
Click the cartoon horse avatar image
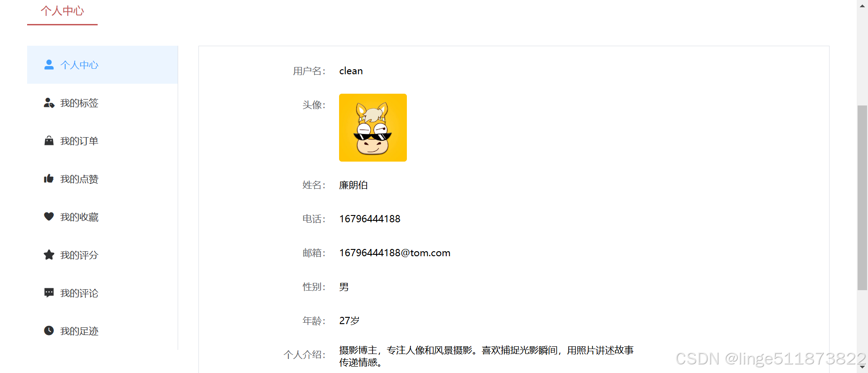tap(373, 128)
